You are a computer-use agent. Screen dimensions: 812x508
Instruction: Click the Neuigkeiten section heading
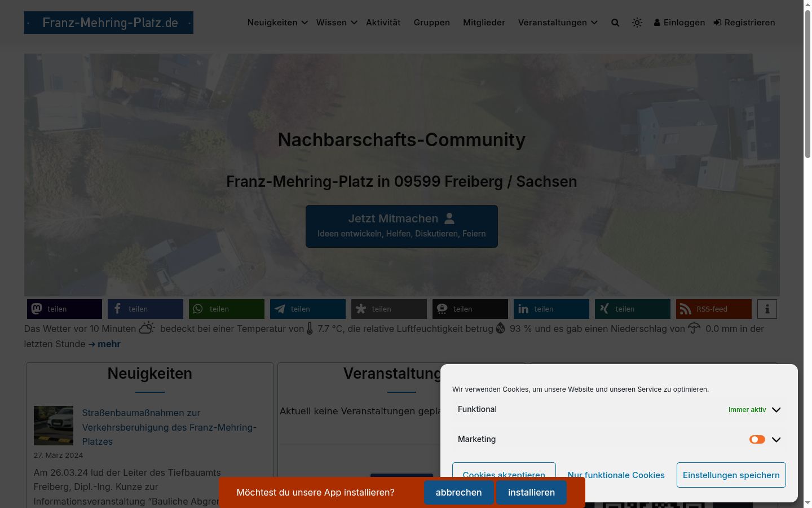[x=150, y=374]
